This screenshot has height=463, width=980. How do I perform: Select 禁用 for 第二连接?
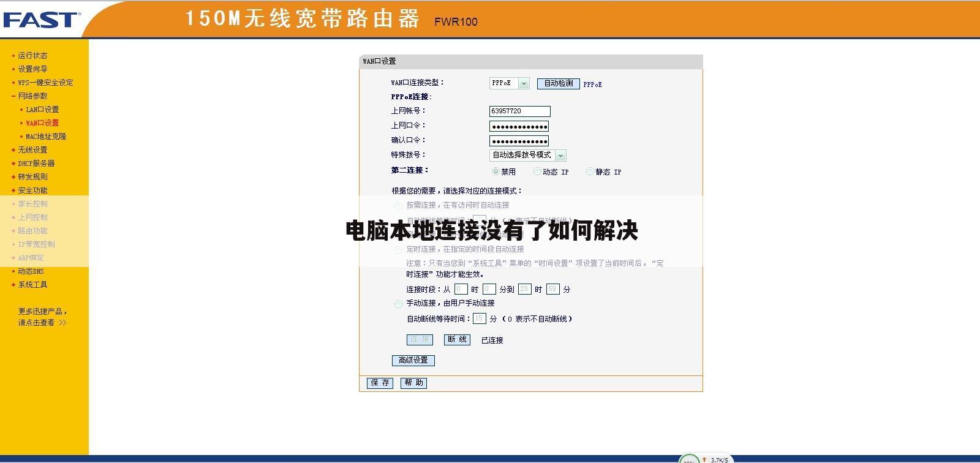click(x=496, y=171)
